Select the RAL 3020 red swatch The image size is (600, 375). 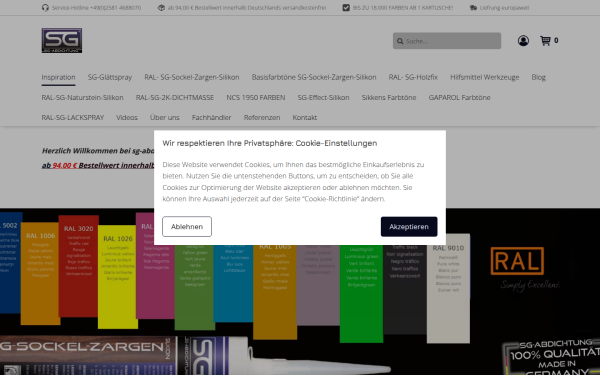click(78, 266)
